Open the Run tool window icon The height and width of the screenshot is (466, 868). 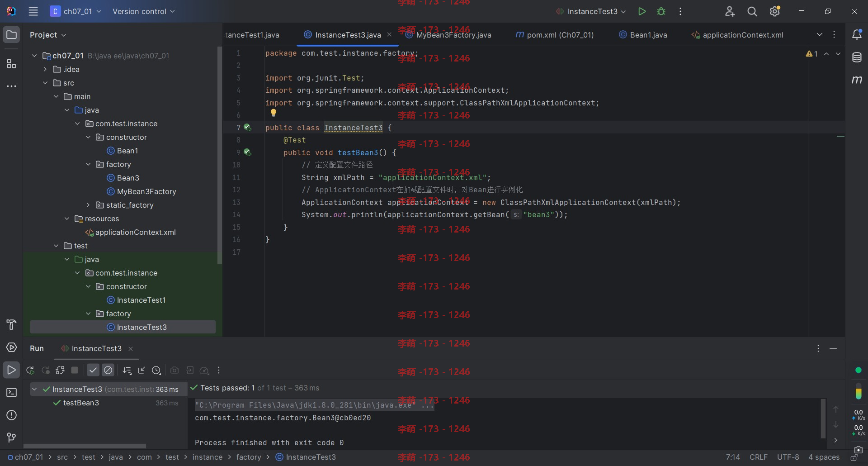(11, 370)
